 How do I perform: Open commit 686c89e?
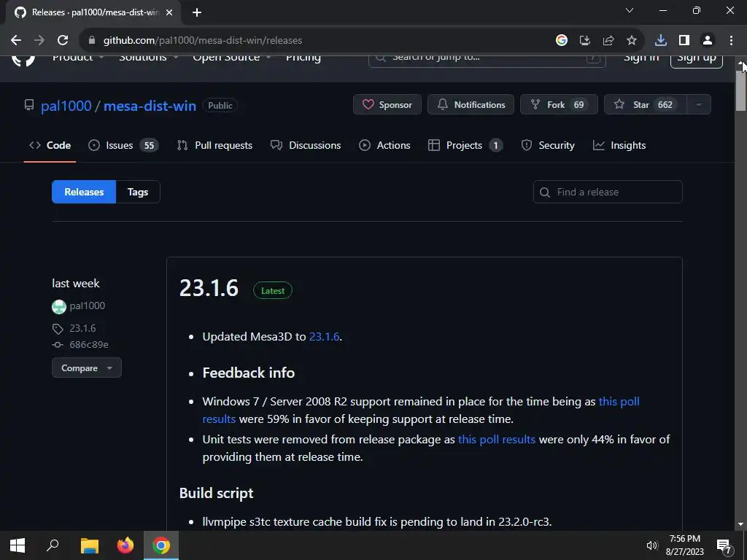point(88,345)
